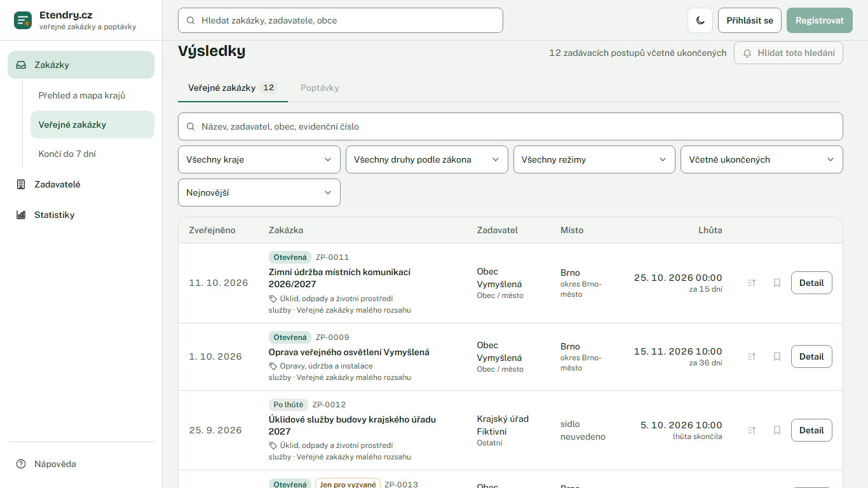This screenshot has width=868, height=488.
Task: Focus the Název, zadavatel, obec filter field
Action: pos(510,126)
